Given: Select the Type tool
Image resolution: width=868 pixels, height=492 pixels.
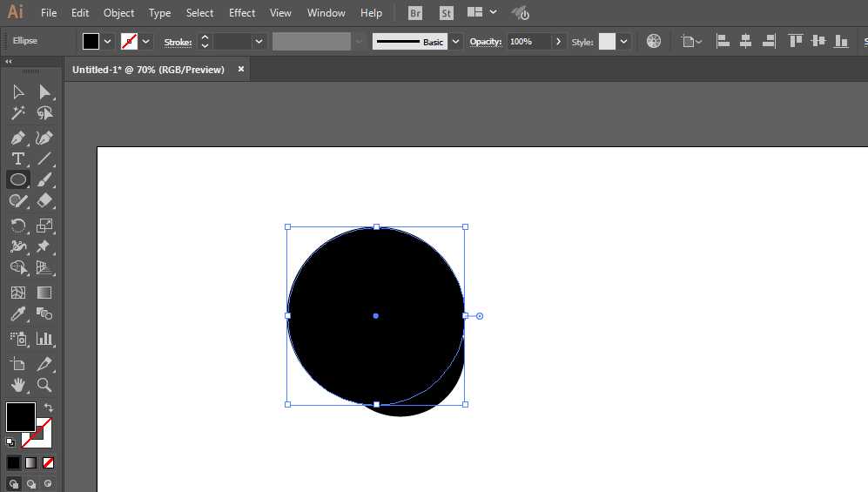Looking at the screenshot, I should point(17,158).
